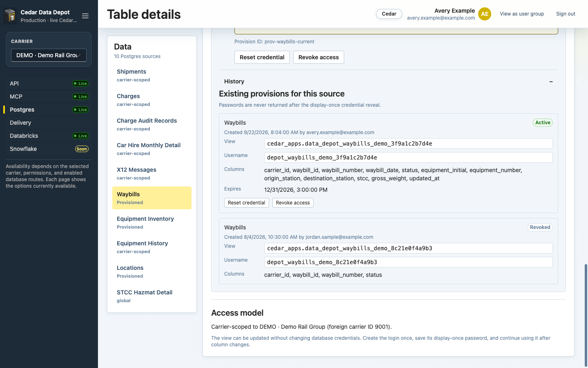Click the Cedar Data Depot logo icon
This screenshot has width=588, height=368.
pyautogui.click(x=10, y=16)
